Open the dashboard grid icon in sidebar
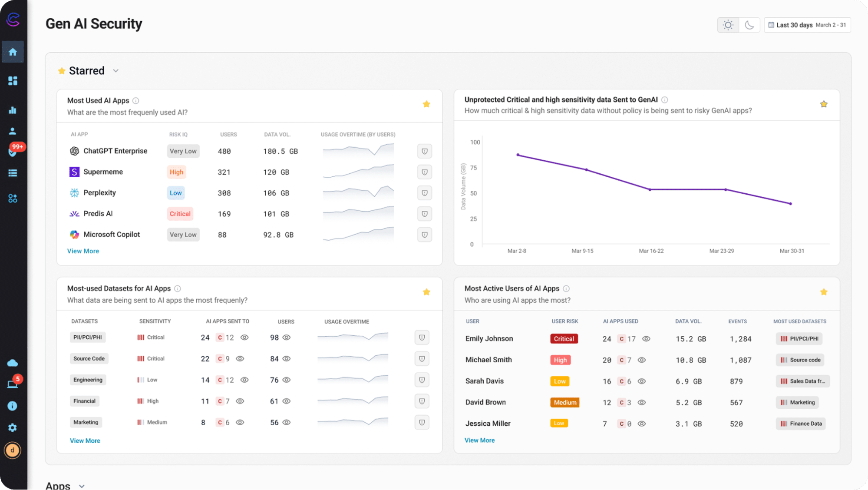The height and width of the screenshot is (490, 868). [x=13, y=81]
